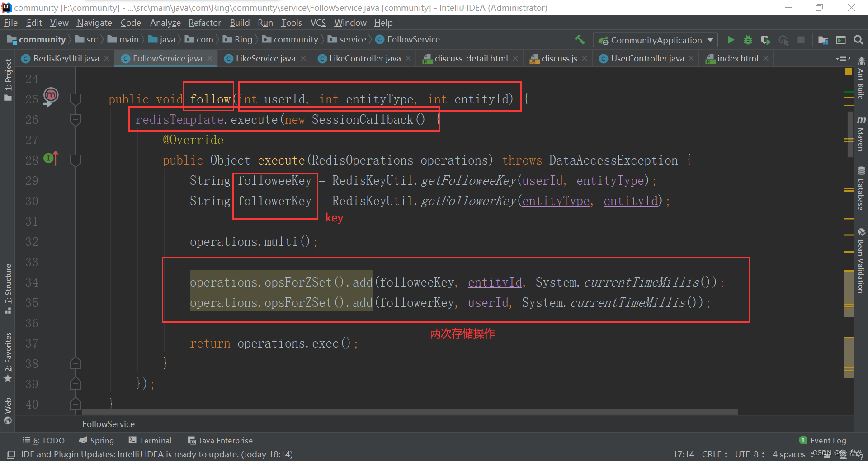Click the line and column indicator 17:14

(x=684, y=454)
